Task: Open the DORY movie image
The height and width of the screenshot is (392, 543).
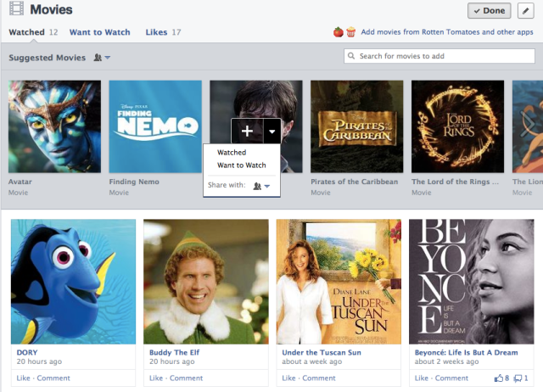Action: tap(74, 282)
